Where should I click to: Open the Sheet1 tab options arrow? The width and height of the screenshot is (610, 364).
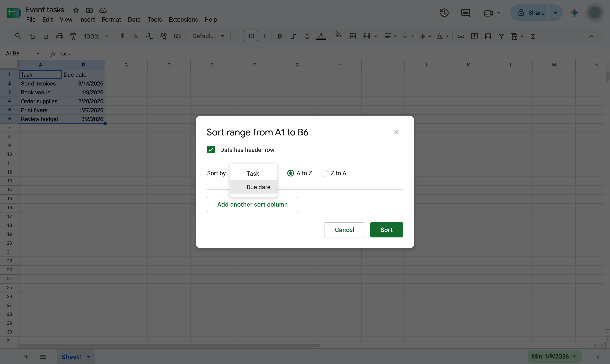click(x=89, y=357)
